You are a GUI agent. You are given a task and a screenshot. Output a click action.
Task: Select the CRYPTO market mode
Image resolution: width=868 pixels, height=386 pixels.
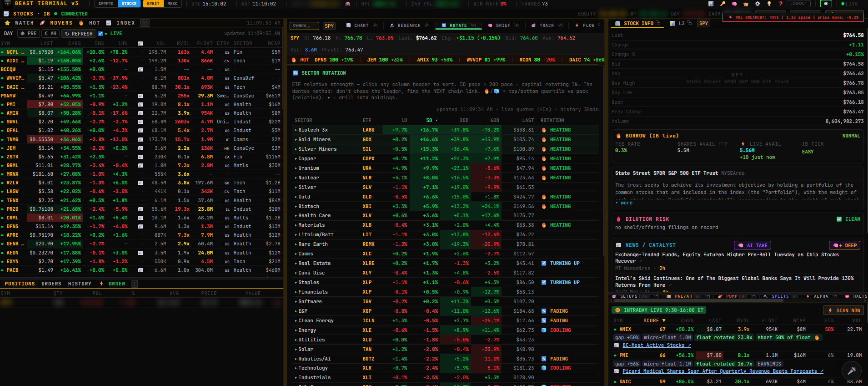(x=106, y=4)
